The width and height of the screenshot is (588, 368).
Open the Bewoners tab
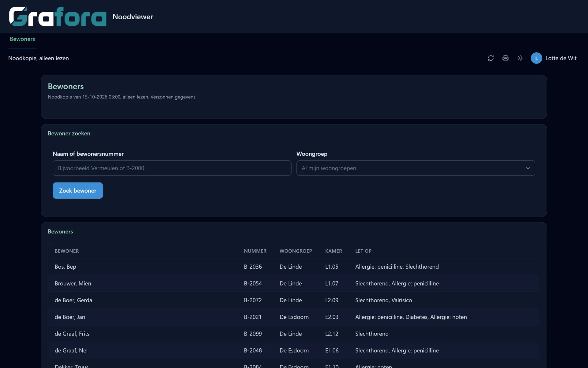coord(22,39)
